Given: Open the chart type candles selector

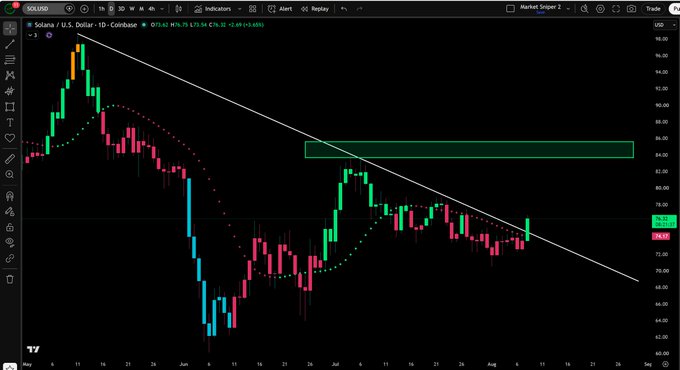Looking at the screenshot, I should tap(178, 9).
